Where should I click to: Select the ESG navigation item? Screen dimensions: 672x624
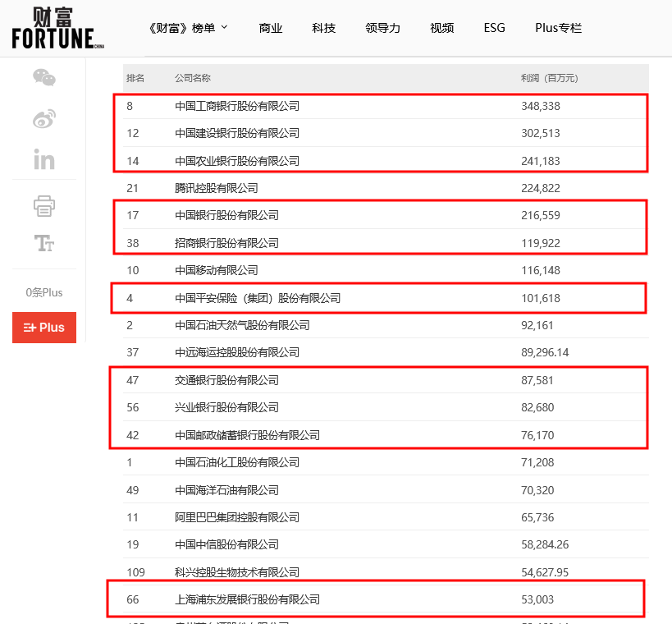click(x=494, y=28)
